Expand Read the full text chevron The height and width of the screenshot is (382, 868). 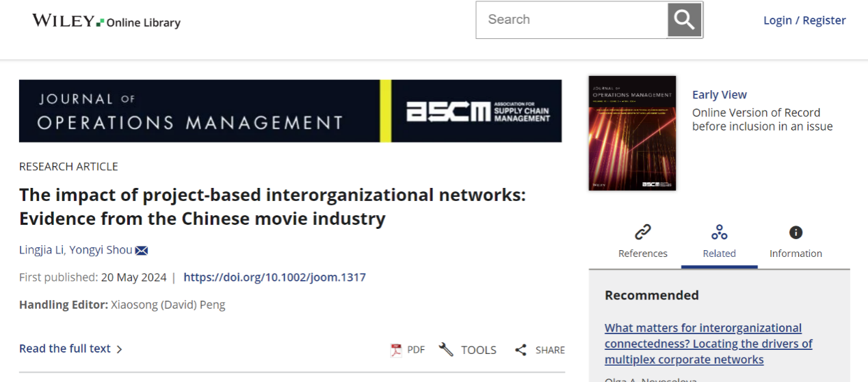pyautogui.click(x=120, y=349)
